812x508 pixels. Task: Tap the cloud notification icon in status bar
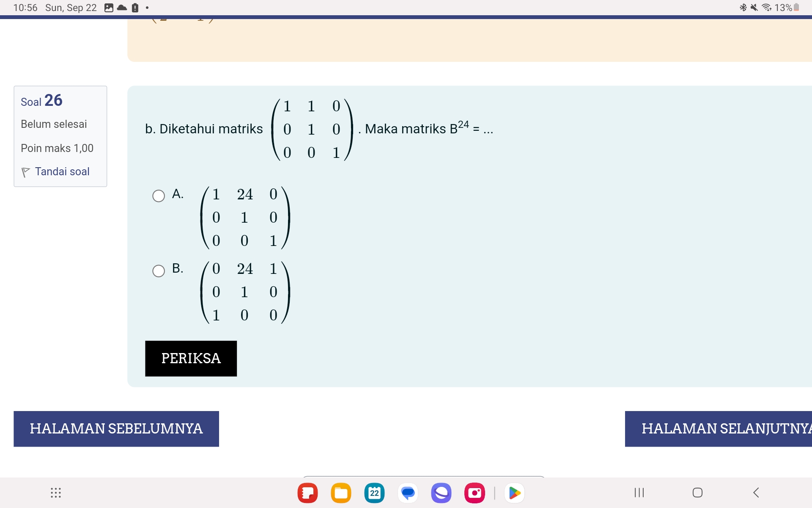coord(122,8)
